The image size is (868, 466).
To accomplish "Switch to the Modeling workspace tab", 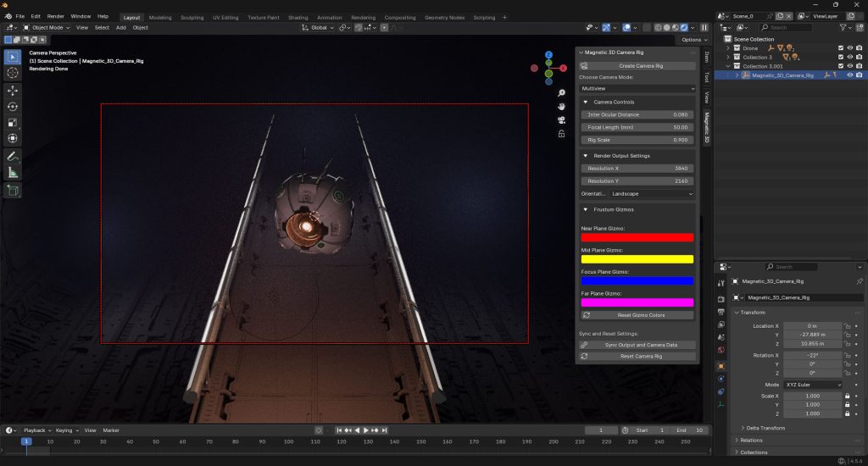I will [x=160, y=17].
